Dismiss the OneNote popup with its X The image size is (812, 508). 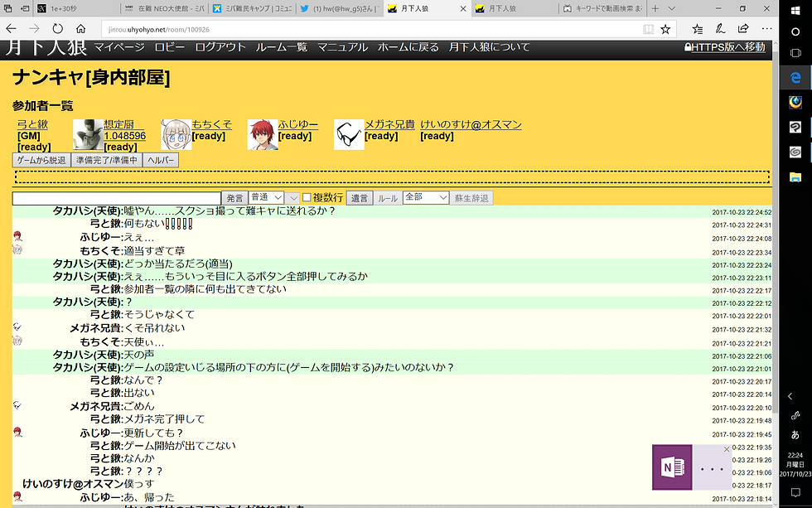(726, 449)
